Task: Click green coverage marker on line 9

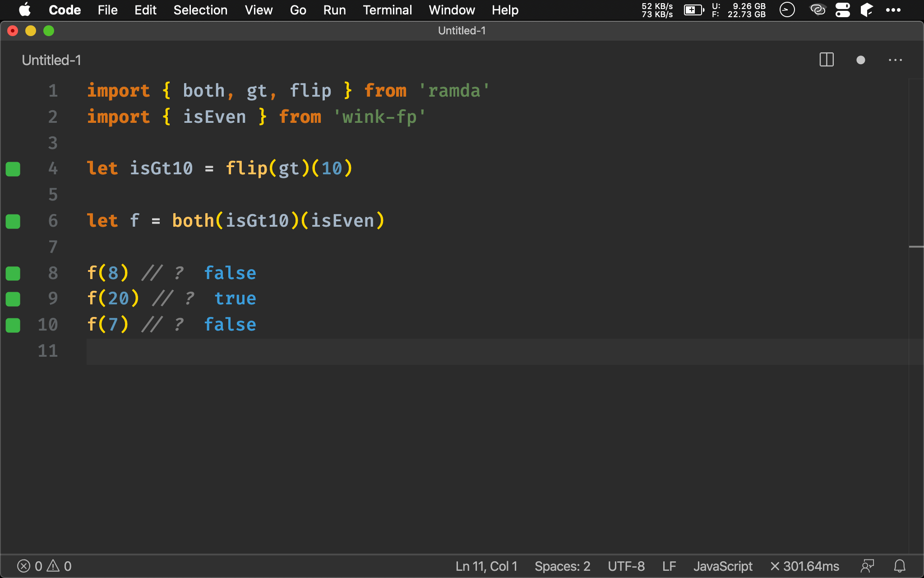Action: 13,299
